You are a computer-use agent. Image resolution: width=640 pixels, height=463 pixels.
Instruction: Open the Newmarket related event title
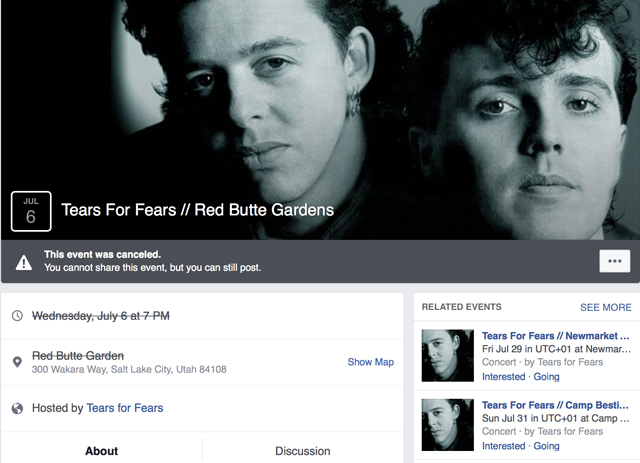pos(556,336)
